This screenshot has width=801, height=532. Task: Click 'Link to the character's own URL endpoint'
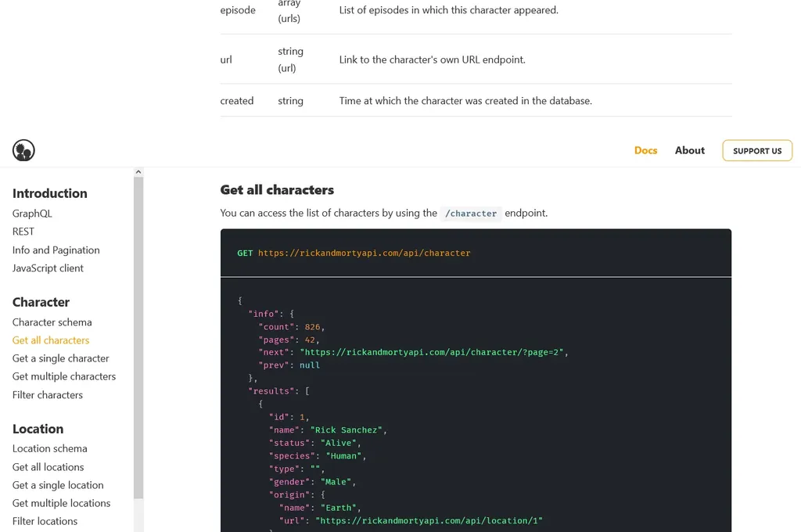tap(432, 59)
